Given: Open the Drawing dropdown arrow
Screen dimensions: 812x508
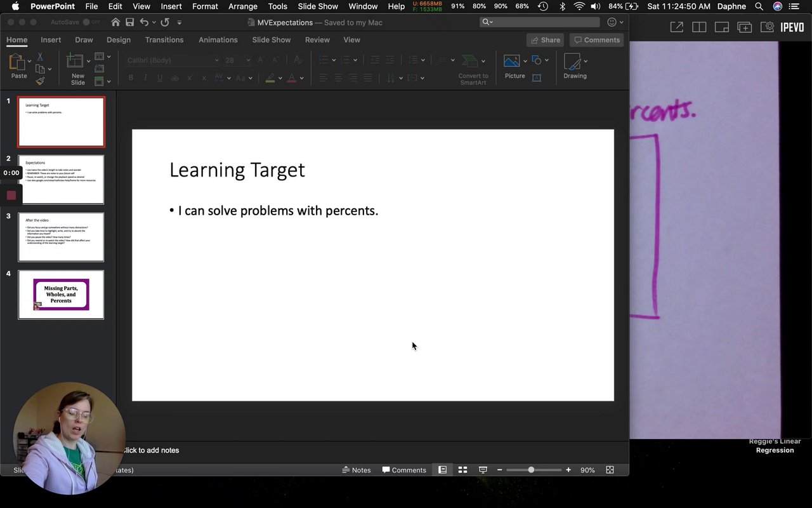Looking at the screenshot, I should coord(585,61).
